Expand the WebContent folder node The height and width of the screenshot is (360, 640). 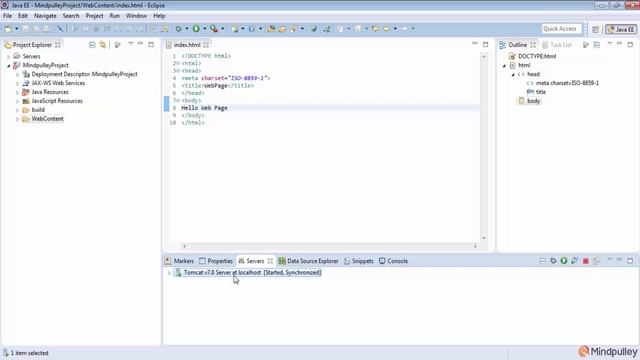[x=18, y=119]
